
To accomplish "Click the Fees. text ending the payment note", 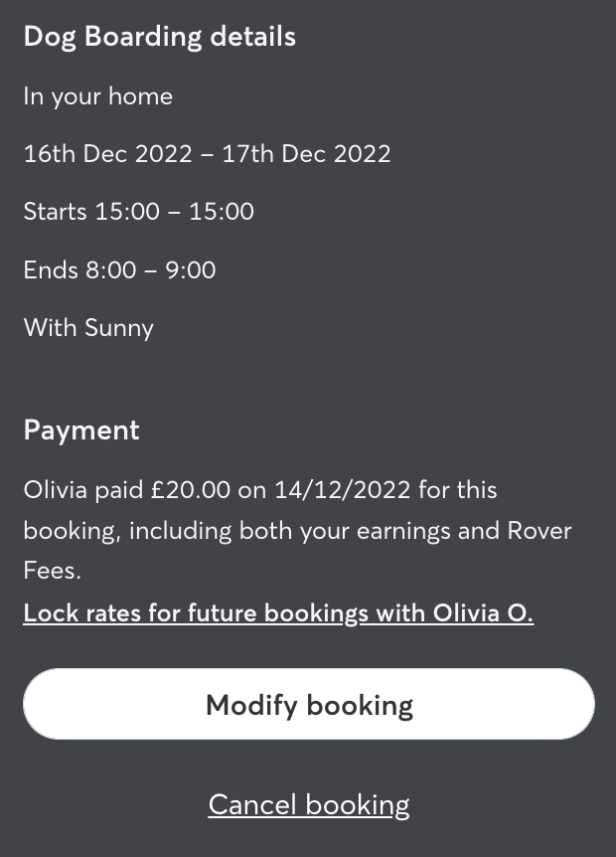I will pyautogui.click(x=53, y=571).
